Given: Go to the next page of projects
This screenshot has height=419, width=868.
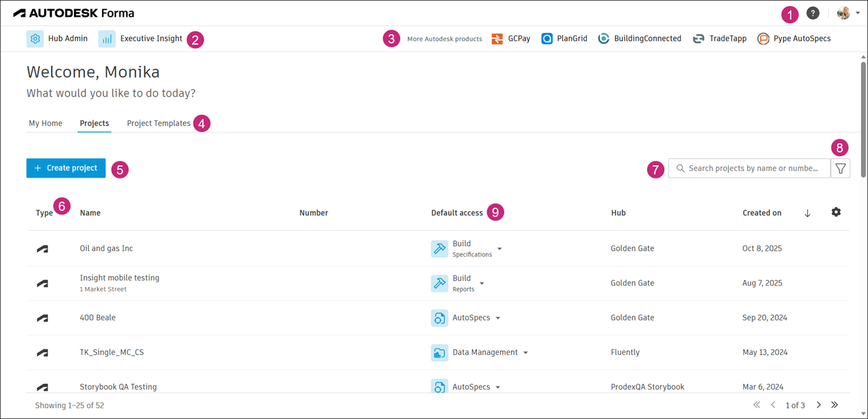Looking at the screenshot, I should click(819, 405).
